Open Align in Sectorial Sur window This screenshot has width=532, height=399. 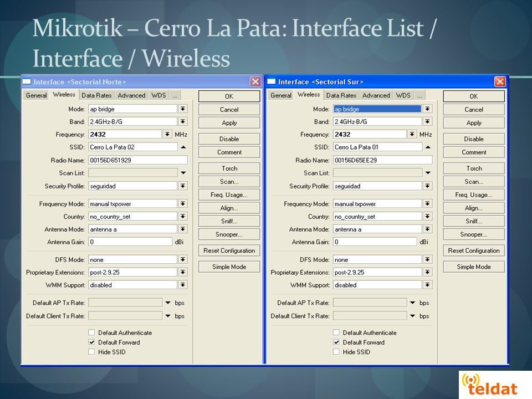click(474, 208)
